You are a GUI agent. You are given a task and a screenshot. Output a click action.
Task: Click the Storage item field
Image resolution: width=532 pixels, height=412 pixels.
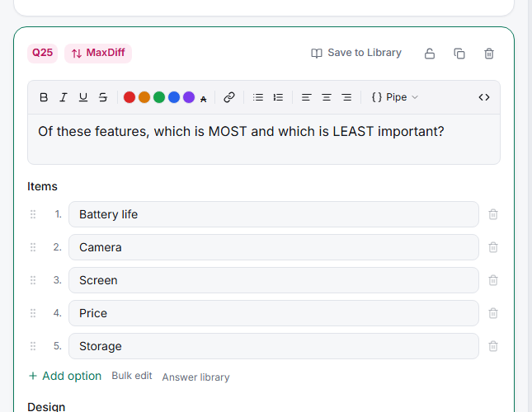point(274,346)
